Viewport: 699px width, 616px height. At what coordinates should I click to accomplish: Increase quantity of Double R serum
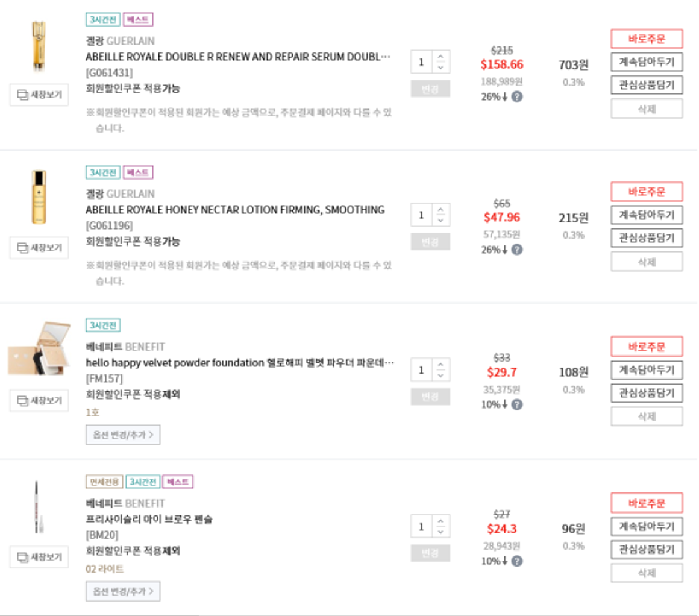[441, 57]
